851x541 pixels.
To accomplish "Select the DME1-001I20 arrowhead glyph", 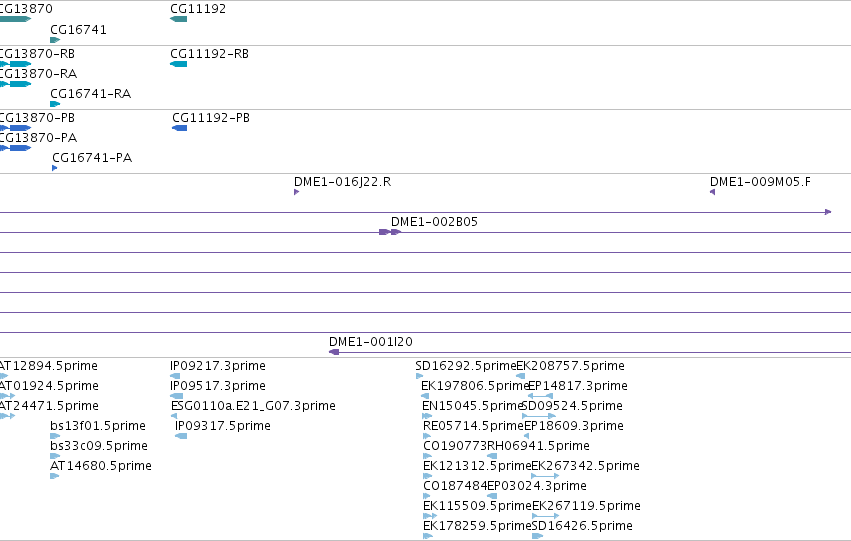I will tap(334, 352).
